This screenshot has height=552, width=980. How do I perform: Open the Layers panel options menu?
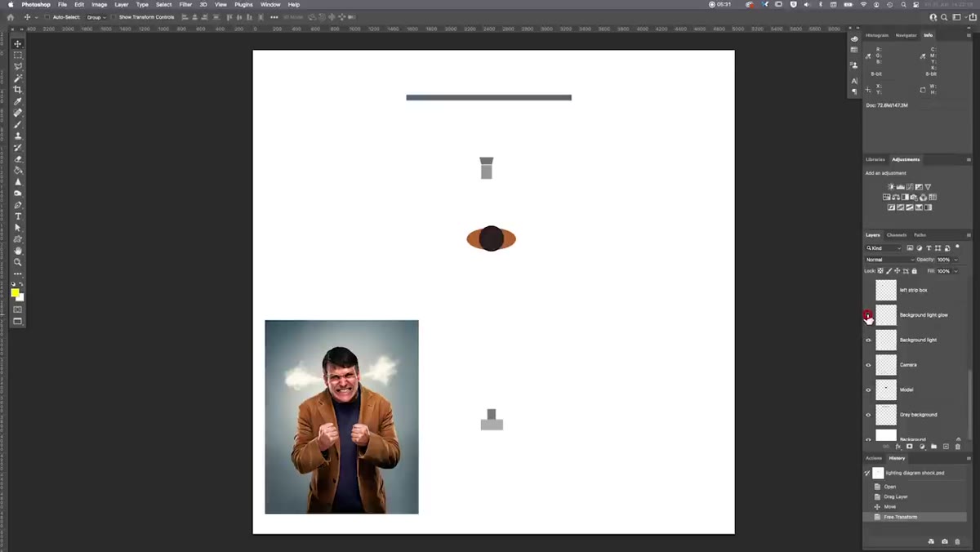[x=969, y=235]
